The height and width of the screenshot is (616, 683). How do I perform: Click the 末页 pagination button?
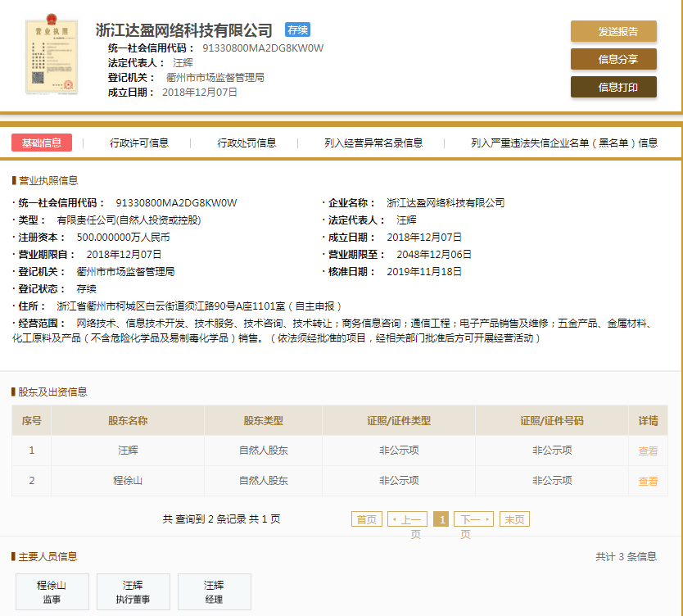point(513,518)
